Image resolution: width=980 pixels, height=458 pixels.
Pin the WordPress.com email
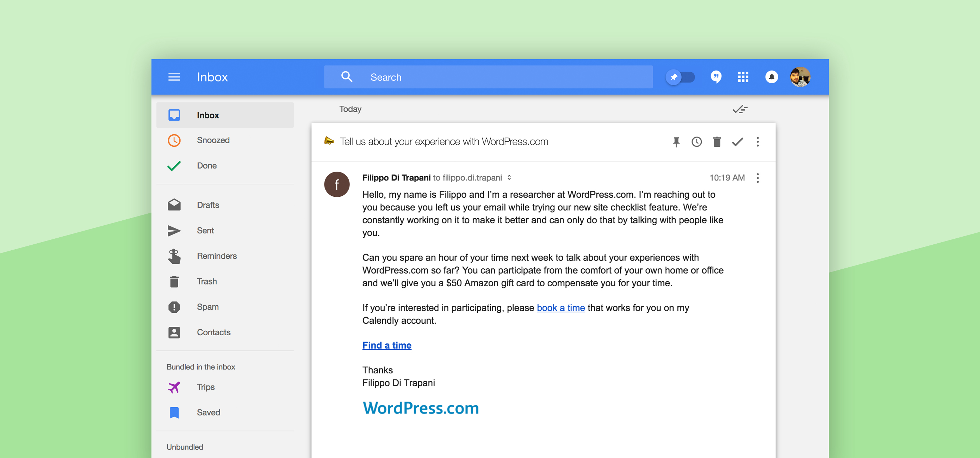coord(676,142)
